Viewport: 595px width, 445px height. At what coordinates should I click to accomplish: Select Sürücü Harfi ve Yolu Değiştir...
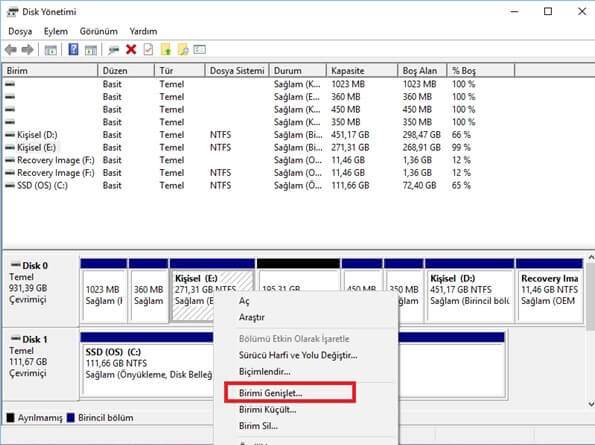tap(298, 355)
